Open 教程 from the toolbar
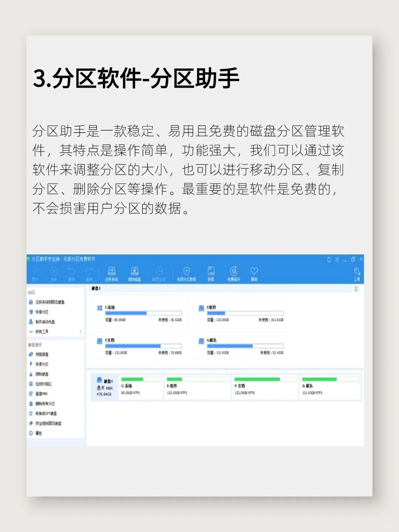 211,273
